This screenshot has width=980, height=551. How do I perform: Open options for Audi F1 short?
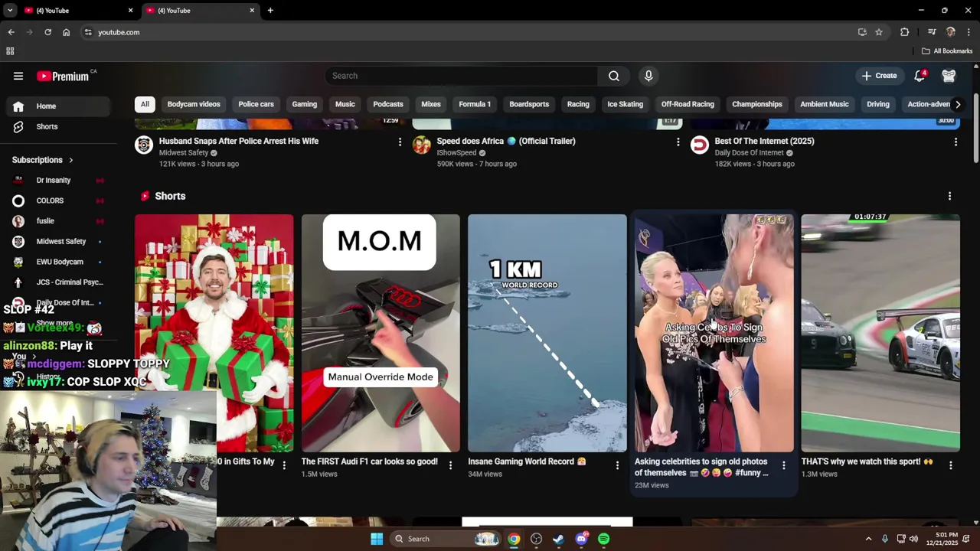pos(450,465)
